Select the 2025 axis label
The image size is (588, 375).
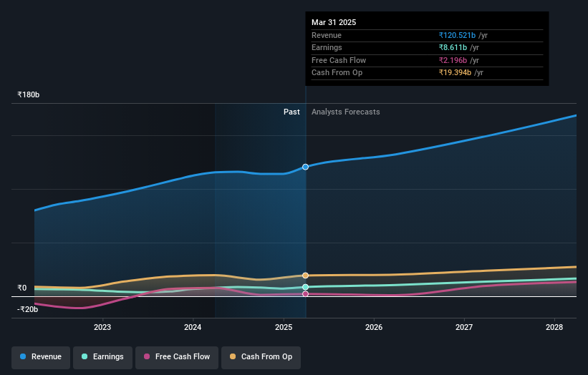click(284, 328)
